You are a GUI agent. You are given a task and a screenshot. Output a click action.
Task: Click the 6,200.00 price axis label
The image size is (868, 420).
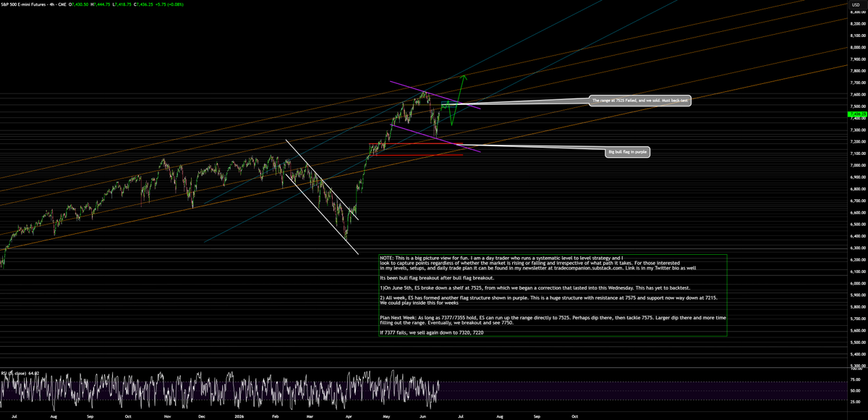(x=857, y=259)
